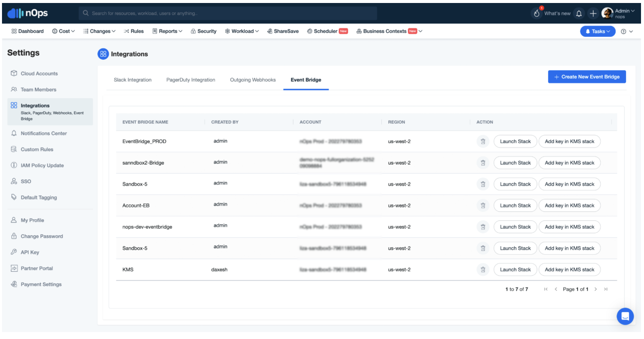Open the Dashboard menu item

coord(27,31)
